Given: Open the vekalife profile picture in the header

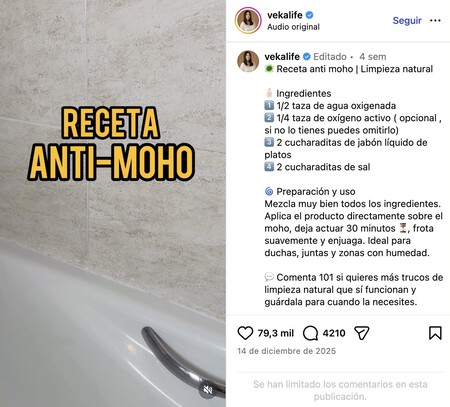Looking at the screenshot, I should 248,20.
